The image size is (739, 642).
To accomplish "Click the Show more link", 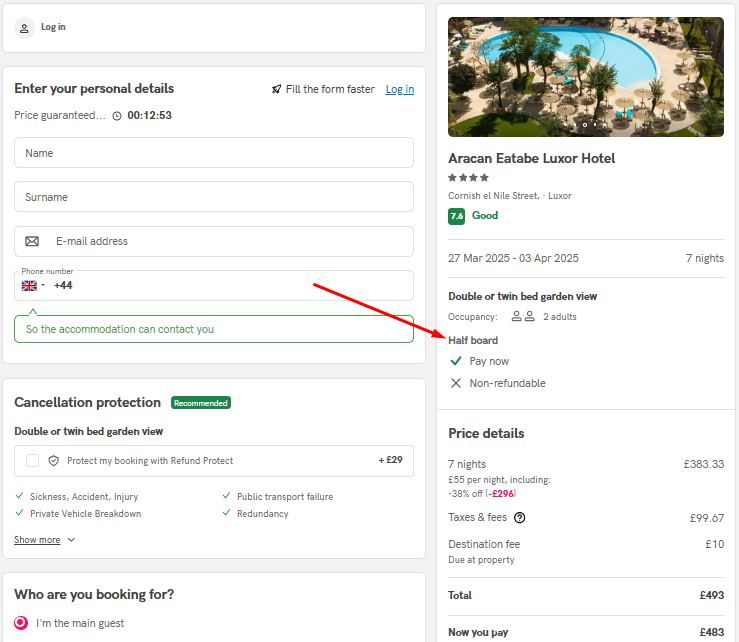I will 37,540.
